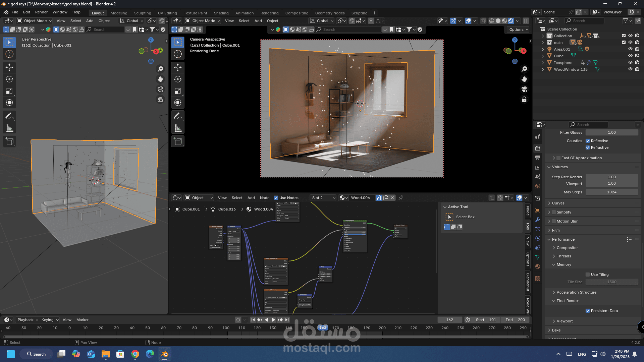Open the Render menu
The image size is (644, 362).
41,12
